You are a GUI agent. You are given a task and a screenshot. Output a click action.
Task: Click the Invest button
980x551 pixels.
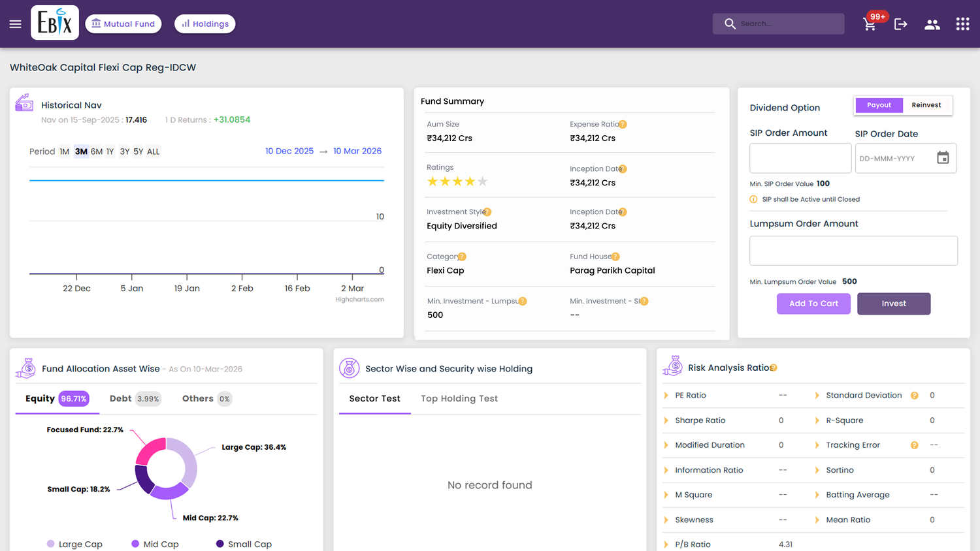894,304
